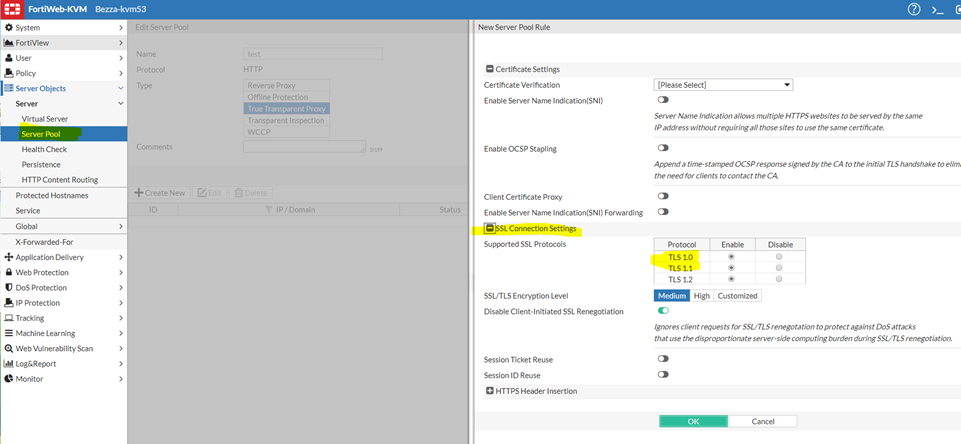Open the CLI console icon

tap(937, 9)
